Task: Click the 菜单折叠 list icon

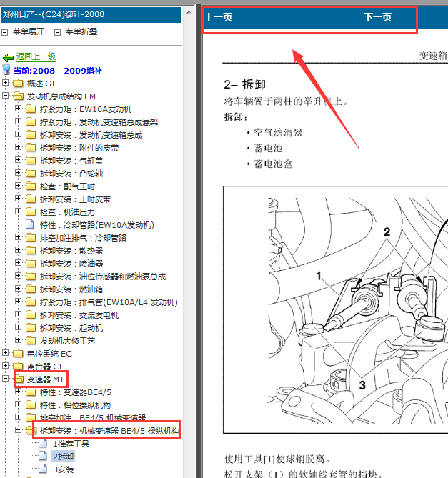Action: tap(56, 32)
